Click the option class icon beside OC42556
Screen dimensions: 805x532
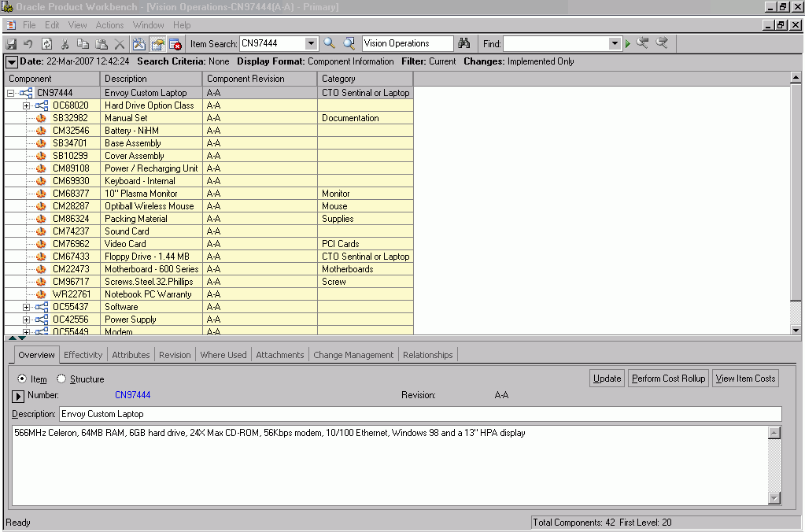click(x=42, y=320)
